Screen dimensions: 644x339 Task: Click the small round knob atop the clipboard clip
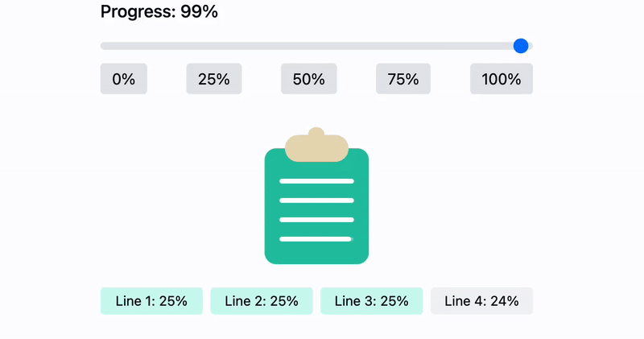[316, 132]
